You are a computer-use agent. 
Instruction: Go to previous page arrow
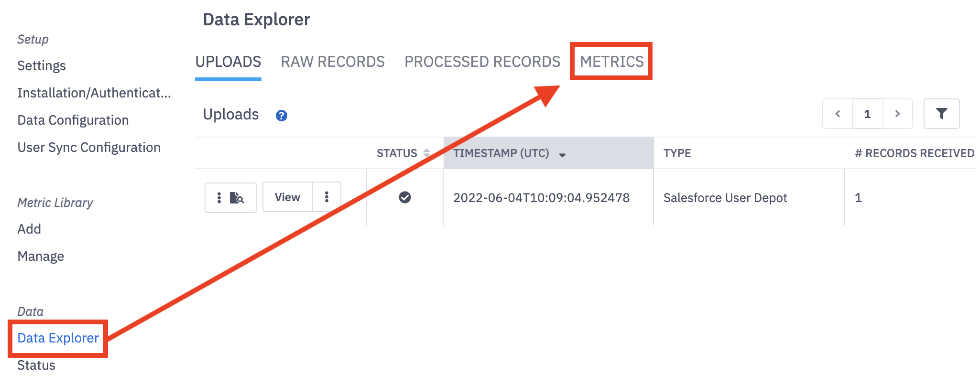(837, 114)
